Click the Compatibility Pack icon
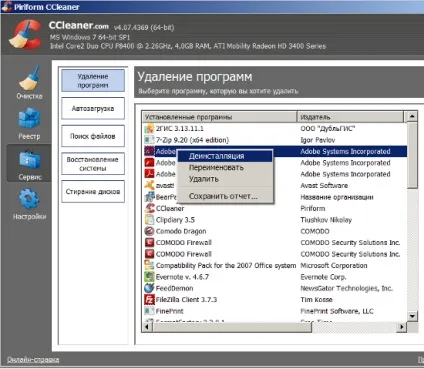 [149, 265]
